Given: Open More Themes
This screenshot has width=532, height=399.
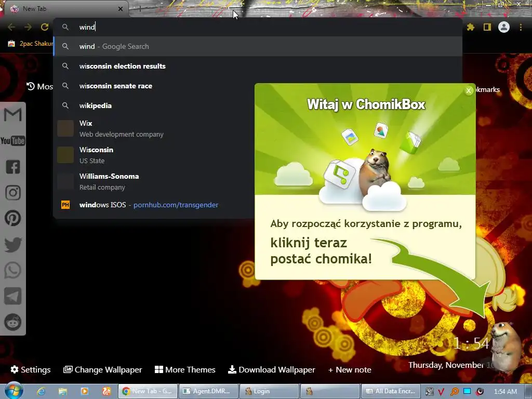Looking at the screenshot, I should [x=185, y=369].
